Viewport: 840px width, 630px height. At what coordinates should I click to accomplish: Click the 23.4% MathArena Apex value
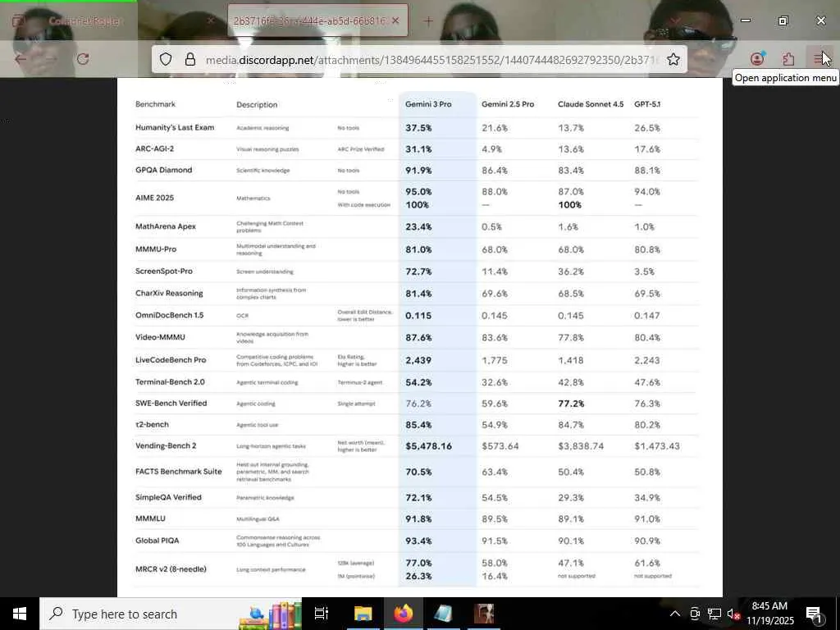click(418, 226)
